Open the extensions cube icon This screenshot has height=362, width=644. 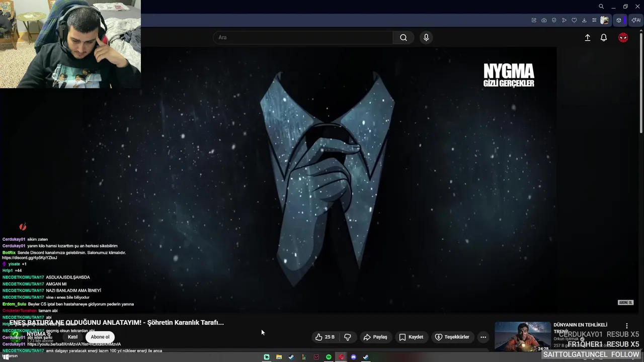(x=619, y=20)
